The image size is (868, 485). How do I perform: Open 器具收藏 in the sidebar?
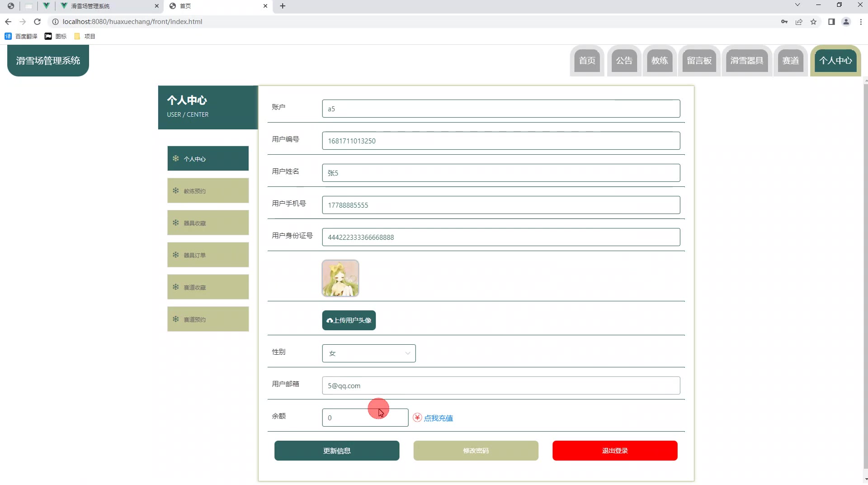point(208,223)
